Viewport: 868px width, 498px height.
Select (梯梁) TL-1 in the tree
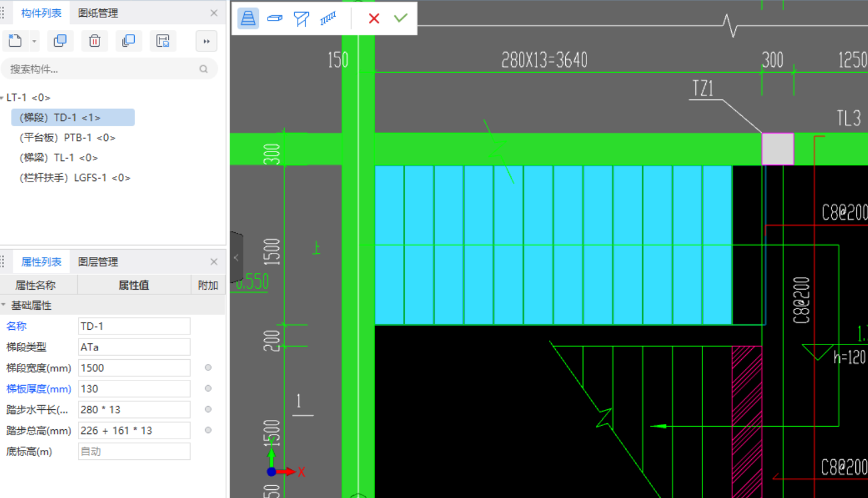coord(59,158)
